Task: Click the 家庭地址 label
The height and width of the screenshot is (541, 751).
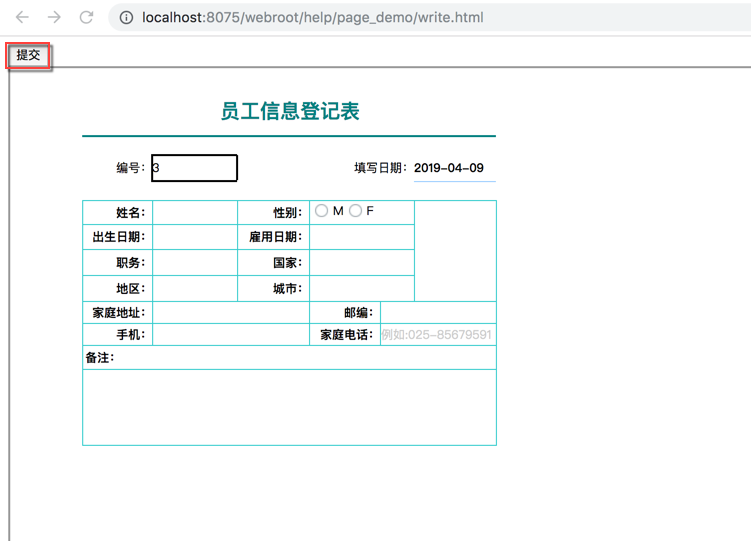Action: point(118,313)
